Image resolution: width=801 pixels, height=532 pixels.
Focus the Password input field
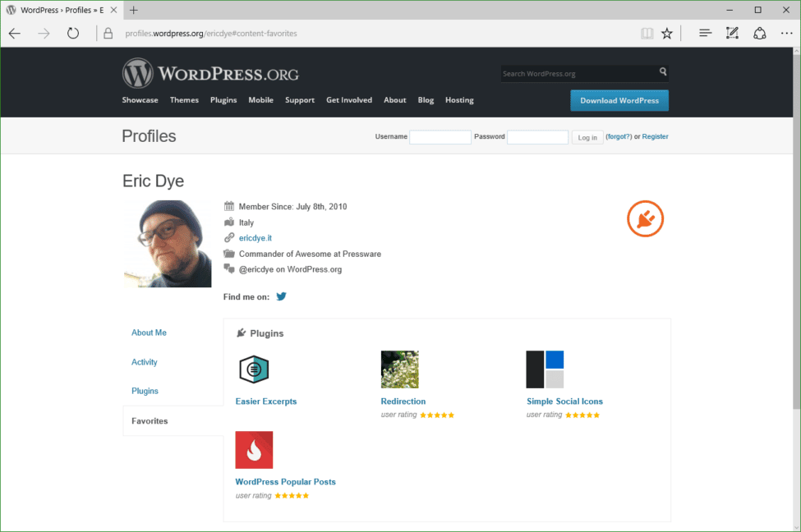click(537, 137)
